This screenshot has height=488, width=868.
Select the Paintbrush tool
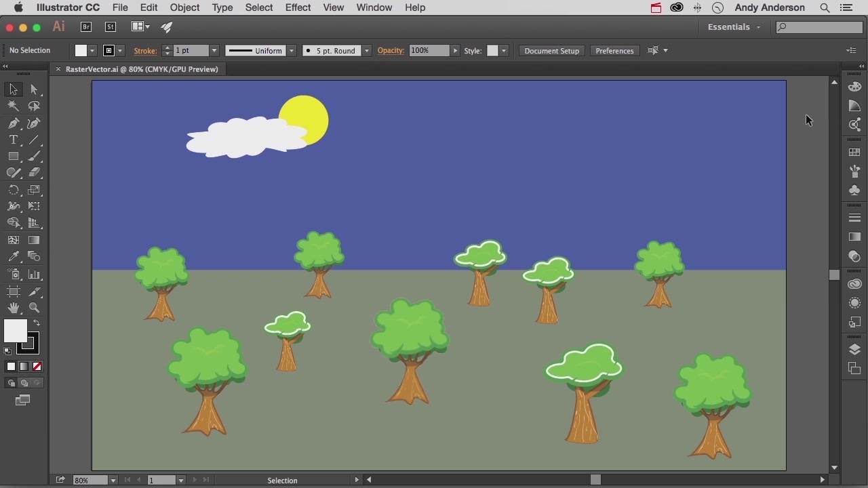coord(34,157)
